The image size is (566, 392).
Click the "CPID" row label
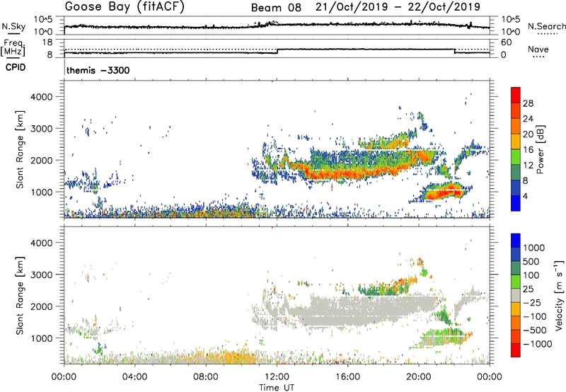coord(16,67)
